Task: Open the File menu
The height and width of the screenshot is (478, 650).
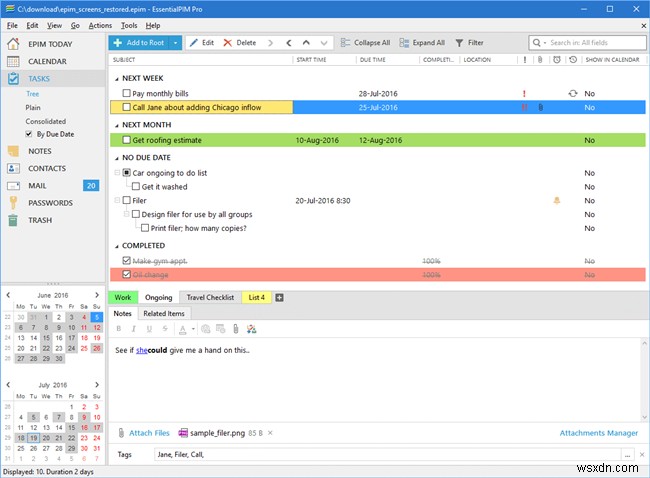Action: click(x=12, y=25)
